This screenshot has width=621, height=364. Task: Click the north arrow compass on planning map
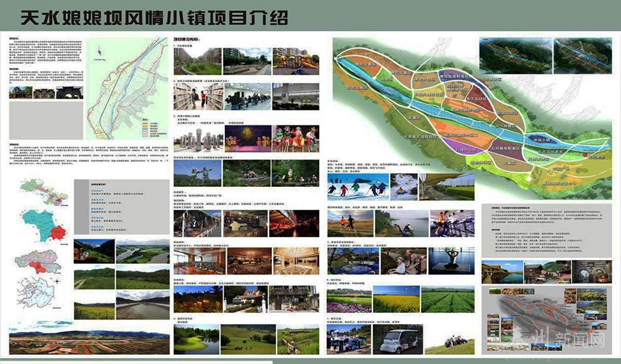tap(99, 50)
